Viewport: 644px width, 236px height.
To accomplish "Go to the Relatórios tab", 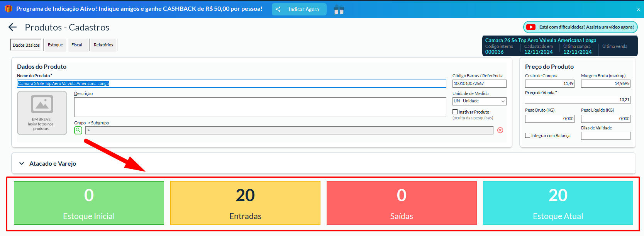I will [103, 45].
